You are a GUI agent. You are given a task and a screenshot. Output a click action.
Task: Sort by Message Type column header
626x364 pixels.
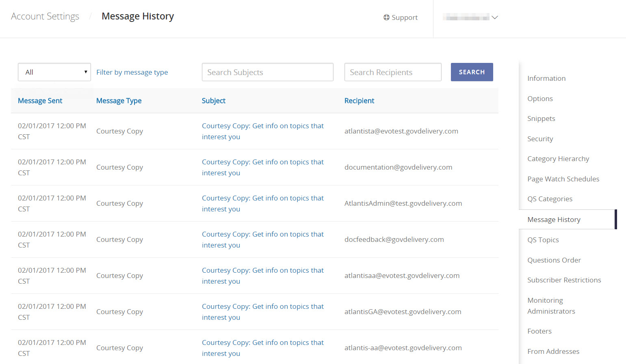pyautogui.click(x=119, y=101)
